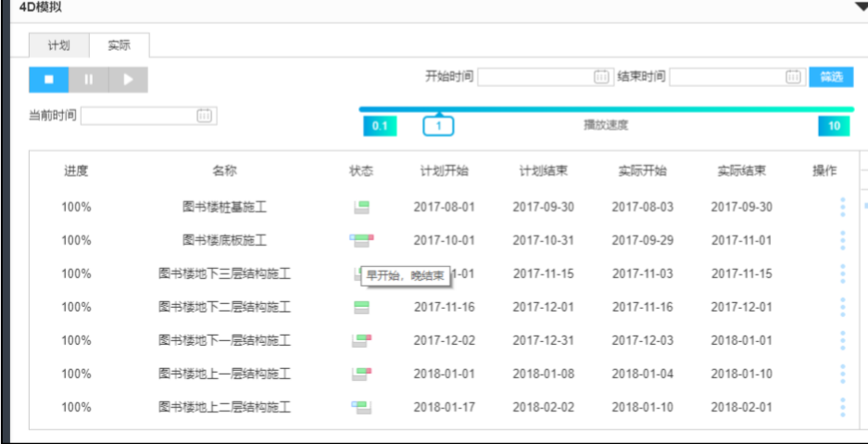This screenshot has height=444, width=868.
Task: Apply the 筛选 filter button
Action: [831, 77]
